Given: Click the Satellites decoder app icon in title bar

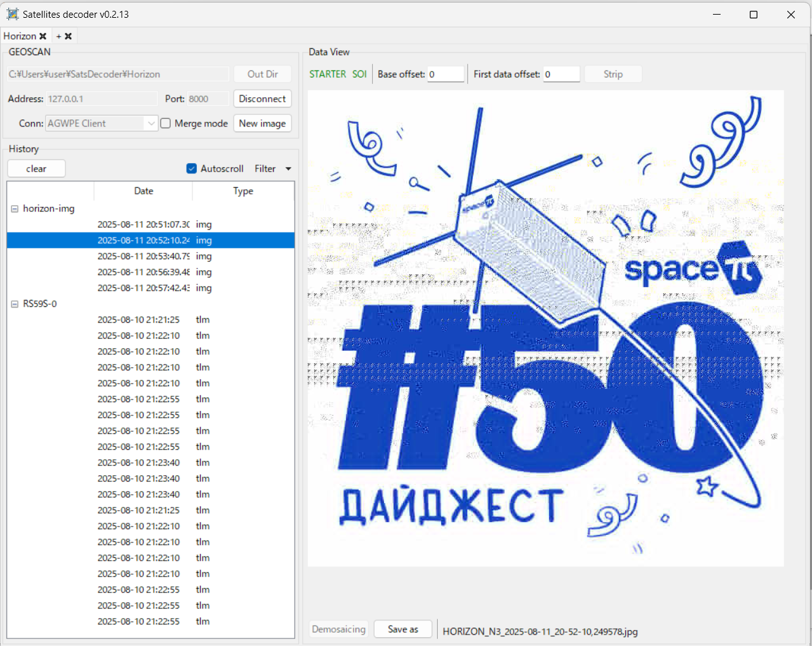Looking at the screenshot, I should (12, 14).
